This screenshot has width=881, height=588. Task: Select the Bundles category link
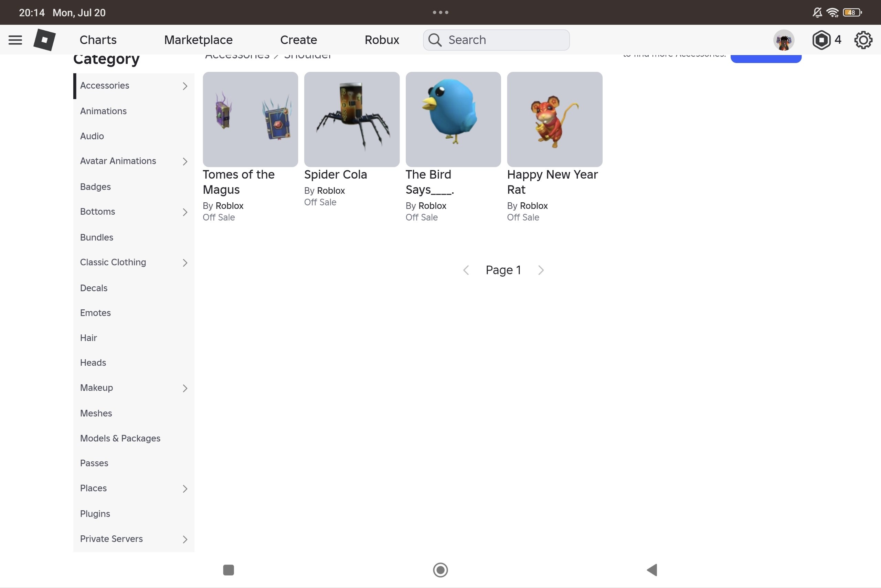pyautogui.click(x=96, y=237)
